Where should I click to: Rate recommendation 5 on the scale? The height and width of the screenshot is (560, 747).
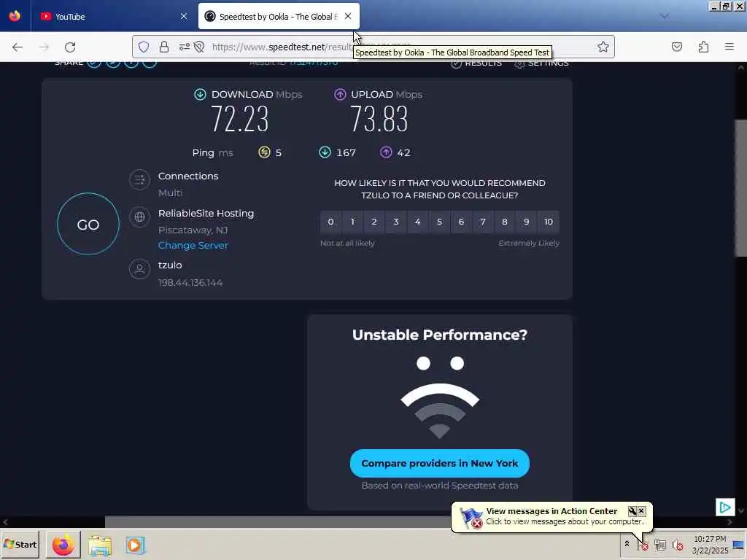pyautogui.click(x=440, y=222)
